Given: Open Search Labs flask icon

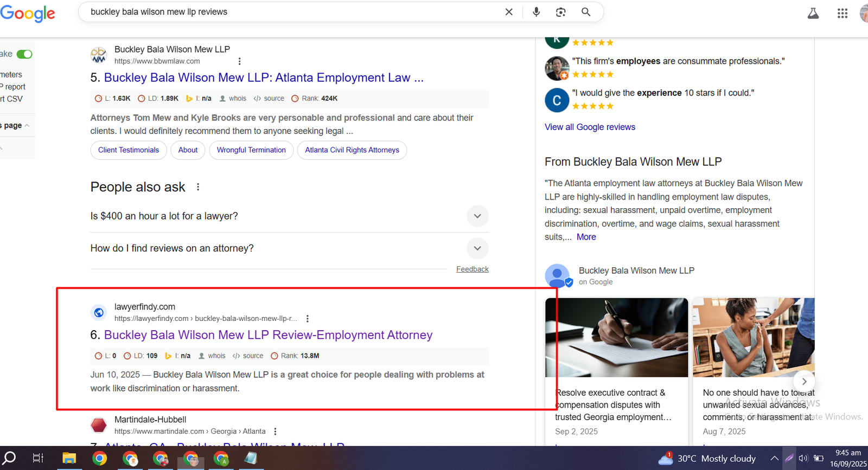Looking at the screenshot, I should (813, 14).
